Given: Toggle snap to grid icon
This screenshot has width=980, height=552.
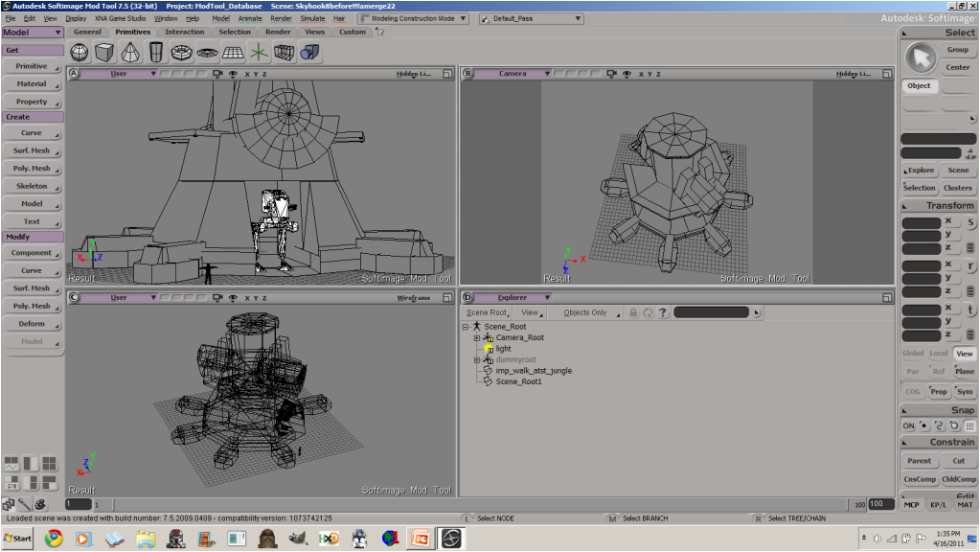Looking at the screenshot, I should point(969,425).
